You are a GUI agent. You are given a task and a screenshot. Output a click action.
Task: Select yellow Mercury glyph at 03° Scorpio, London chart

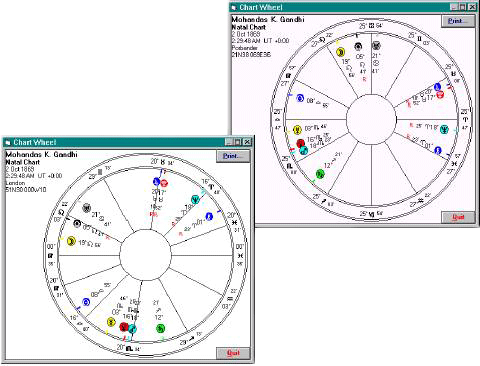coord(111,322)
